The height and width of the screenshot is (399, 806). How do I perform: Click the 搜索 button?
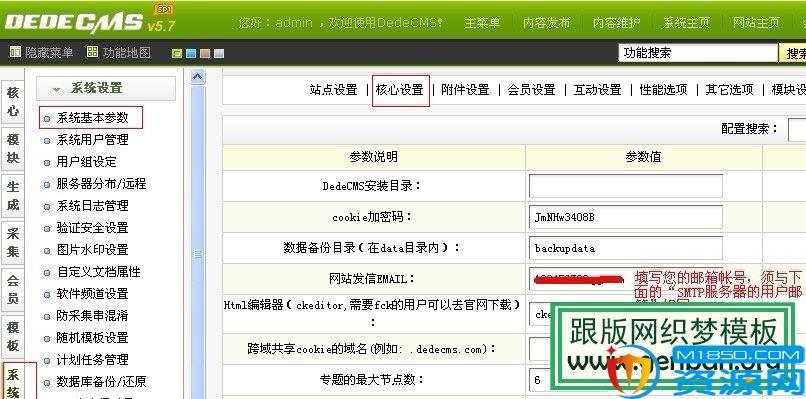tap(793, 53)
